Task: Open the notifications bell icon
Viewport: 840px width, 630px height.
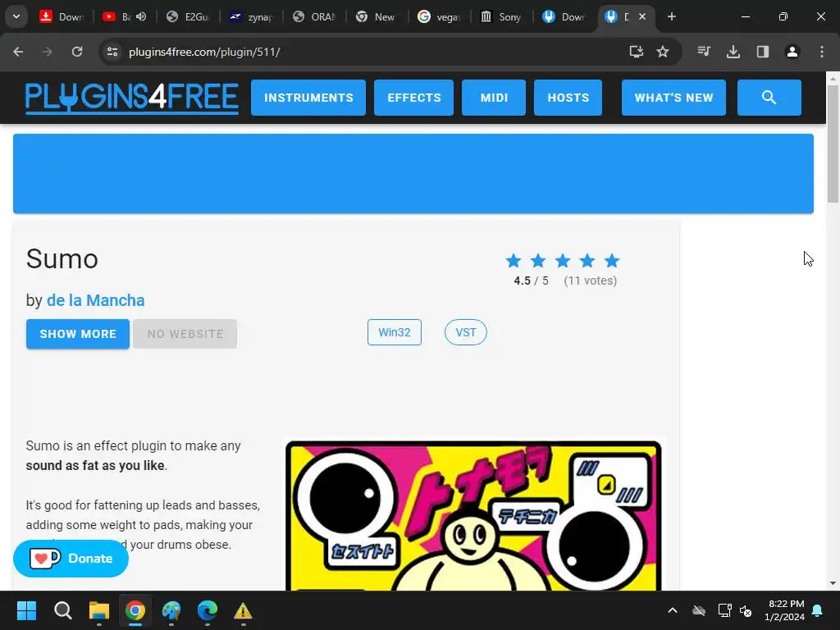Action: [818, 610]
